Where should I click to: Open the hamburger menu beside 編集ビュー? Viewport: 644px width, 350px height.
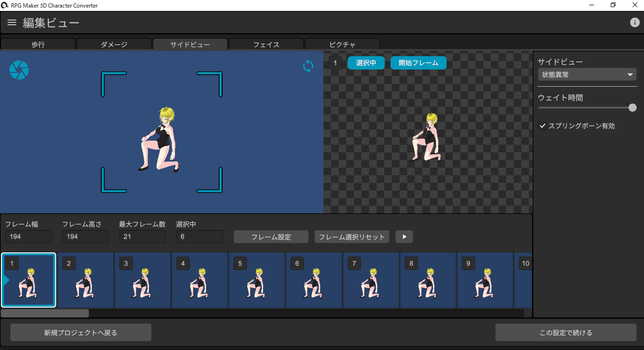pyautogui.click(x=11, y=22)
